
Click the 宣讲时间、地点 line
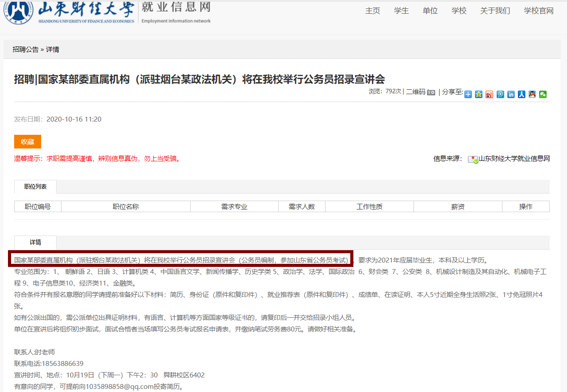[x=109, y=375]
